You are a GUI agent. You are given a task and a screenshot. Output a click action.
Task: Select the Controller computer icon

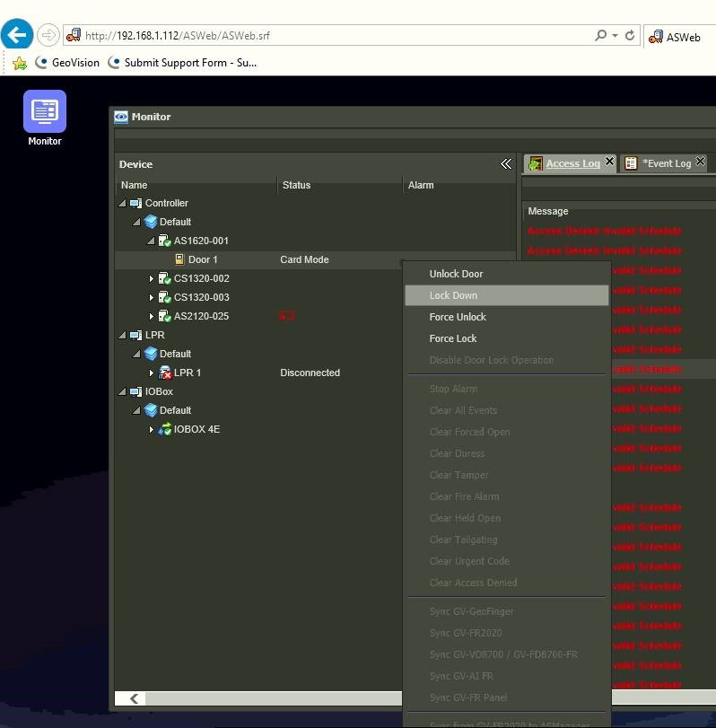click(x=135, y=204)
